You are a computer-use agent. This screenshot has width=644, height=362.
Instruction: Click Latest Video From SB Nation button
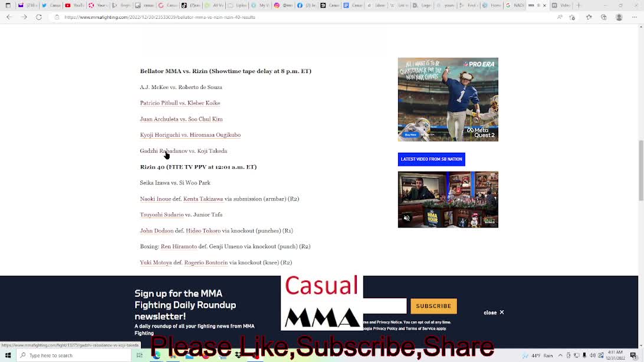click(431, 159)
